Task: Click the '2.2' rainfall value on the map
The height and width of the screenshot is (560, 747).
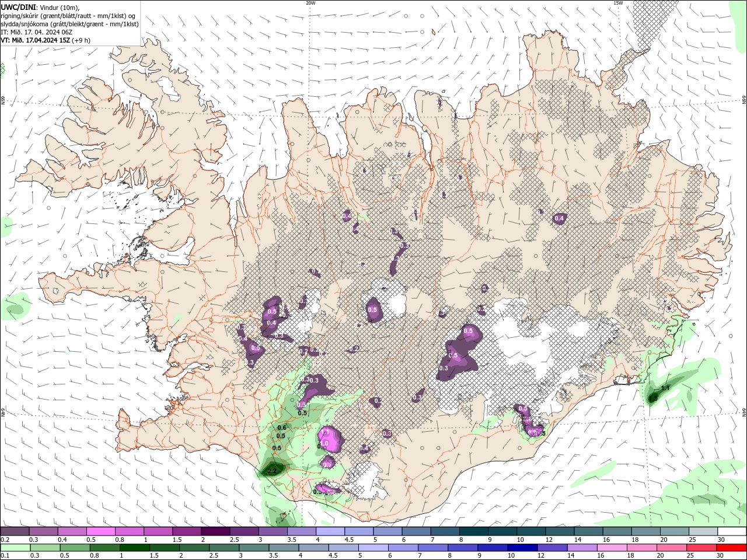Action: [x=272, y=470]
